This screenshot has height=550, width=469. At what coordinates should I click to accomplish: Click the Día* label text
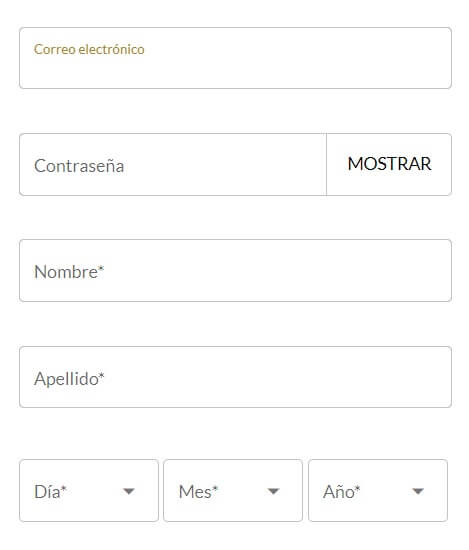pyautogui.click(x=50, y=491)
